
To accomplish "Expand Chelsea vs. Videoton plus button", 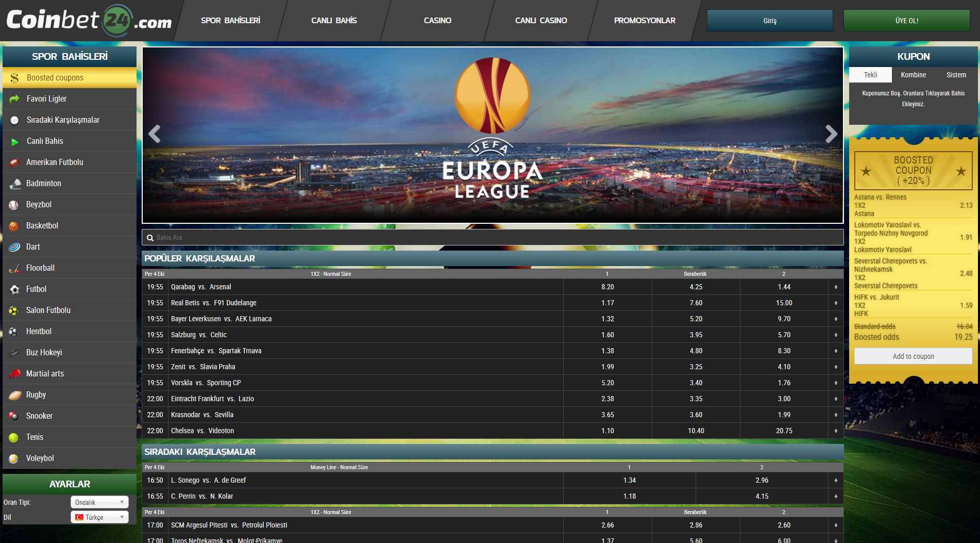I will tap(836, 431).
